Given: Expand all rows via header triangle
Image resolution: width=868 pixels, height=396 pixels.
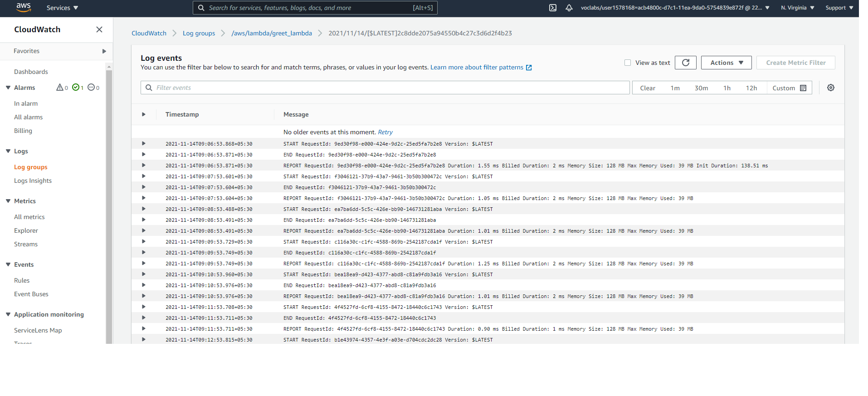Looking at the screenshot, I should (x=144, y=114).
